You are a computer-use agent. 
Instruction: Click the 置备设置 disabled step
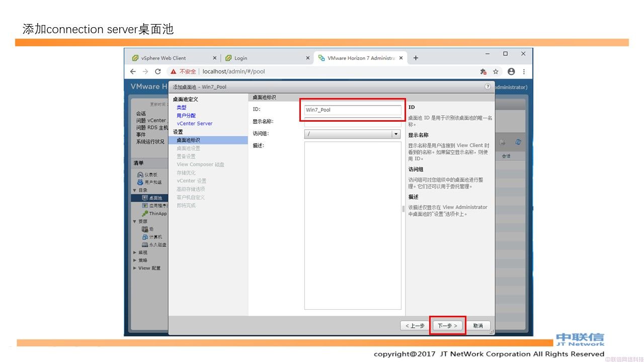[x=186, y=156]
